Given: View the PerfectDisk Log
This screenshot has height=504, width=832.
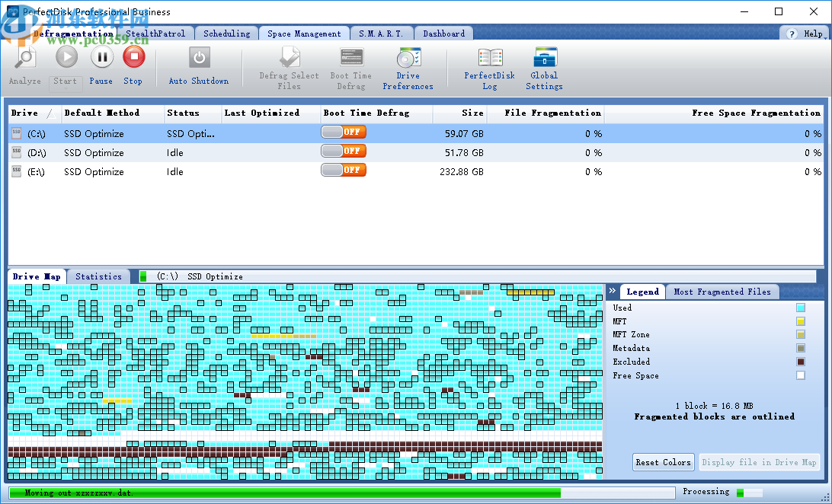Looking at the screenshot, I should tap(489, 65).
